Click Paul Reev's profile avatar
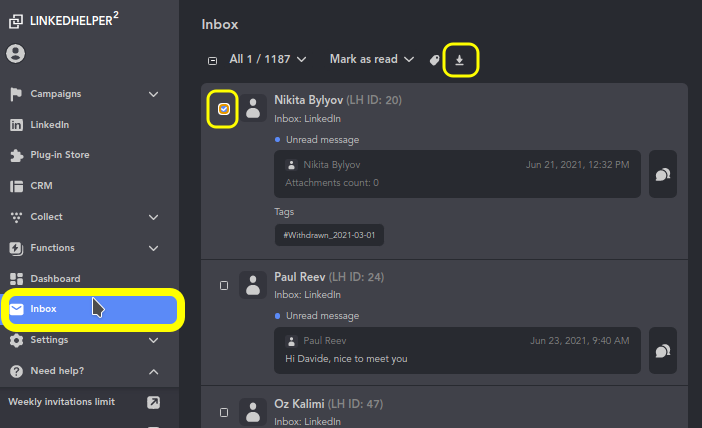The height and width of the screenshot is (428, 702). [253, 285]
